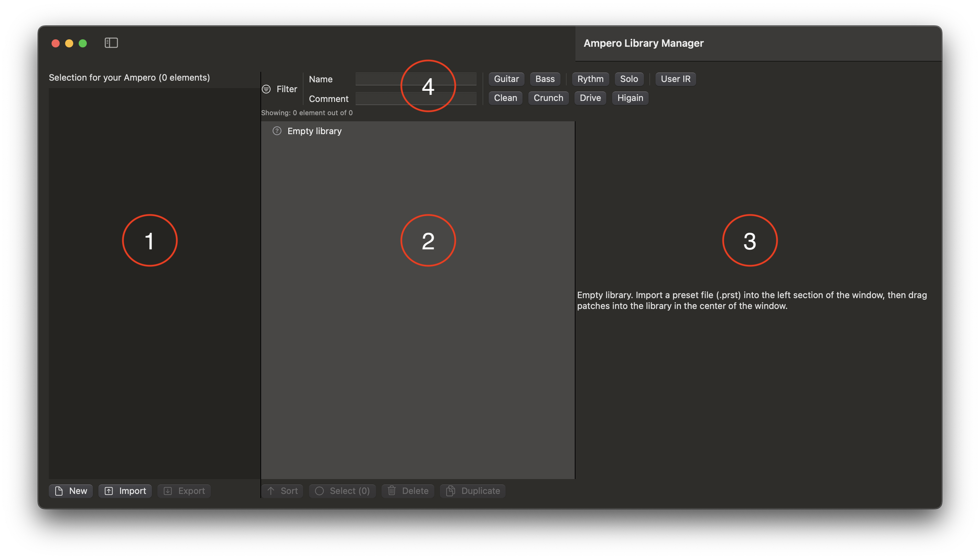Image resolution: width=980 pixels, height=559 pixels.
Task: Enable the Clean filter
Action: click(x=505, y=98)
